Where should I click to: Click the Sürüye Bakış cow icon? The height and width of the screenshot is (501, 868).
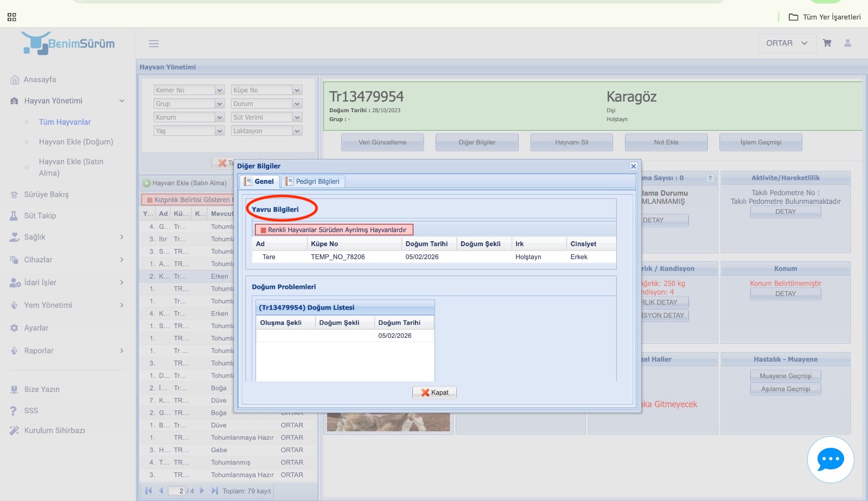point(14,194)
